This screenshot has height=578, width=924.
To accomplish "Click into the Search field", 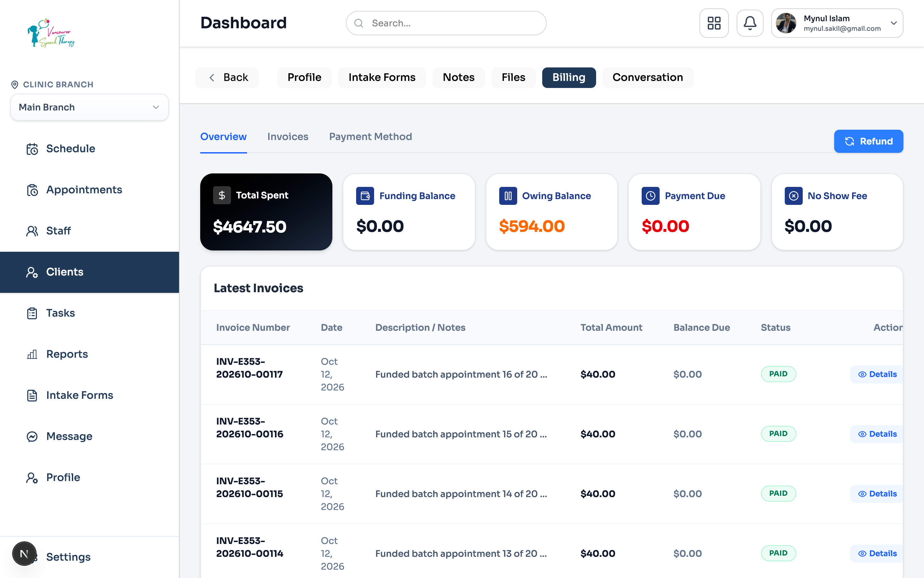I will 446,23.
